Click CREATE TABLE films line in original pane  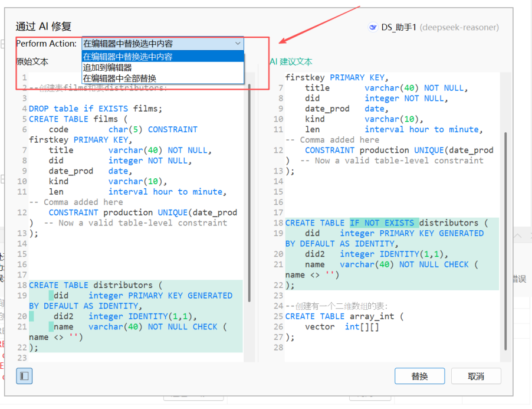pos(78,119)
